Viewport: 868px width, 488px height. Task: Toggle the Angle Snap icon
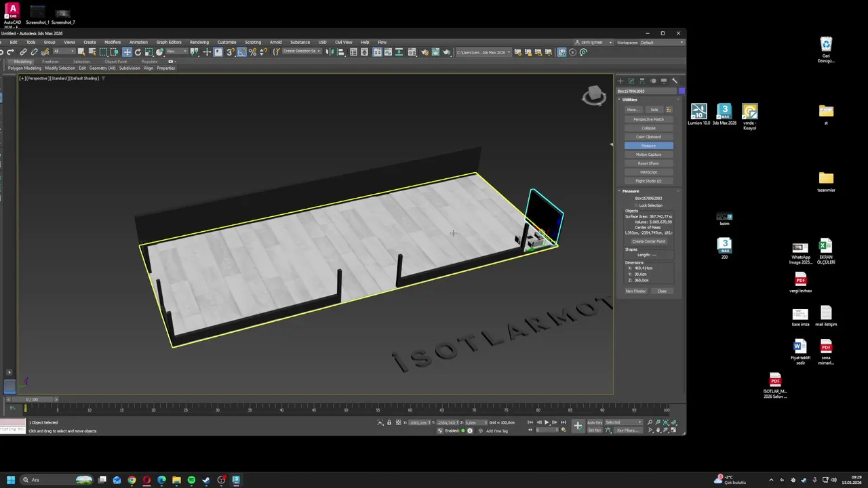pyautogui.click(x=241, y=52)
